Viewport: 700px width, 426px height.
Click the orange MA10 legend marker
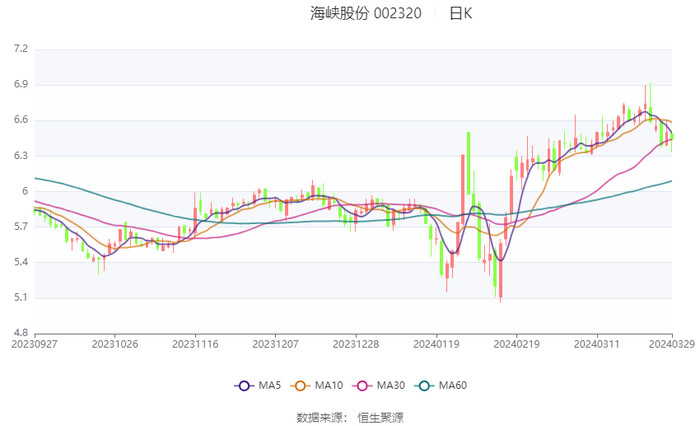click(x=300, y=386)
